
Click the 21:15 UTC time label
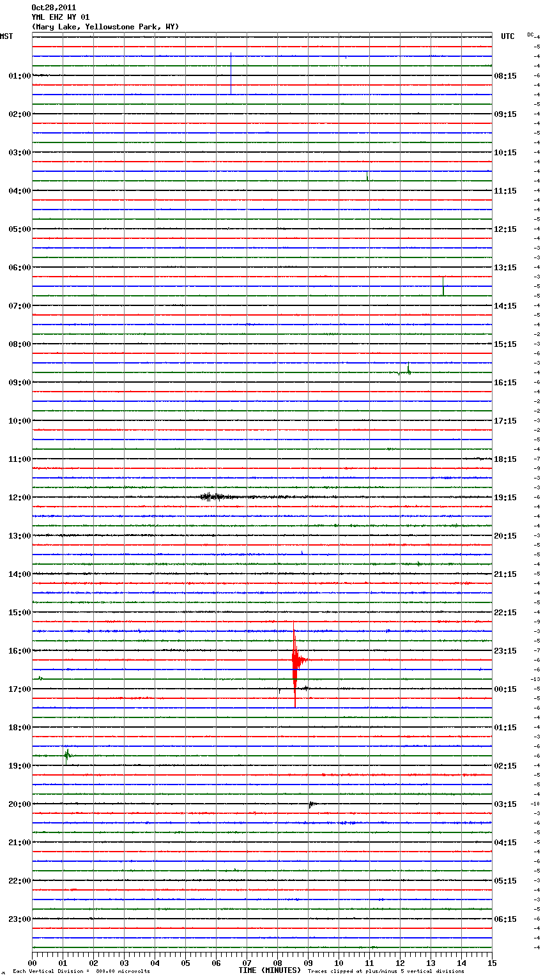click(505, 574)
